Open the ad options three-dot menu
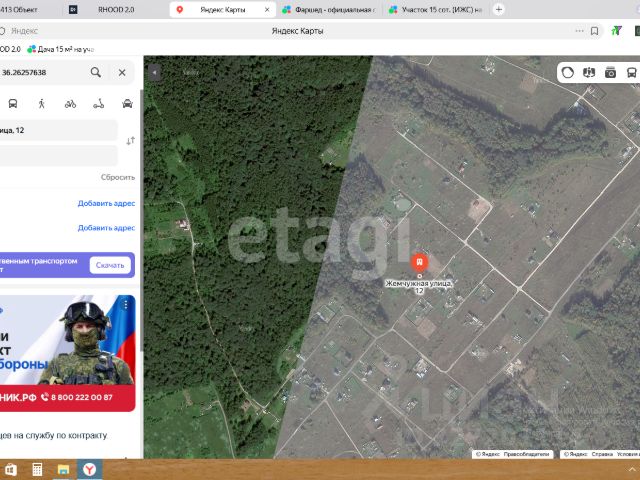 (x=126, y=304)
